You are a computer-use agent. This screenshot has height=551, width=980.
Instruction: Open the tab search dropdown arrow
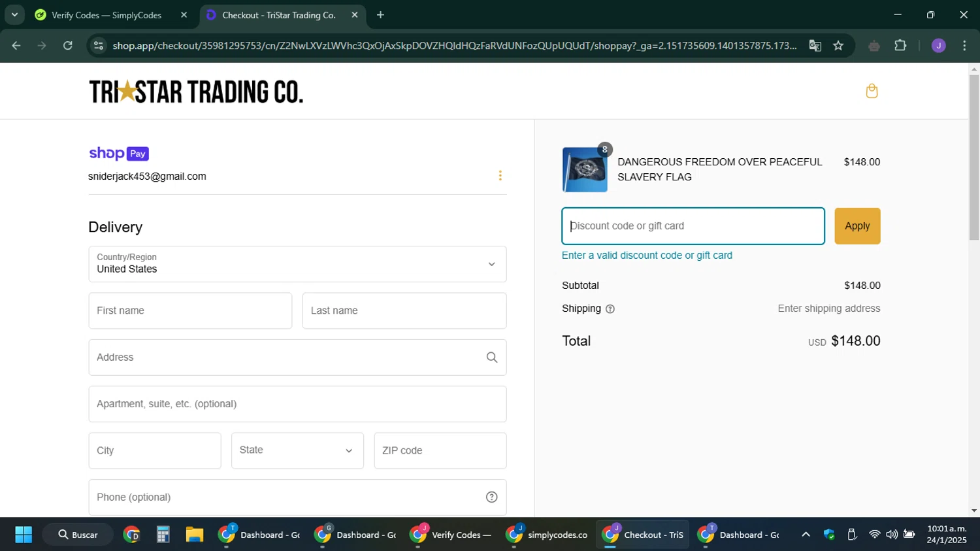pos(14,14)
